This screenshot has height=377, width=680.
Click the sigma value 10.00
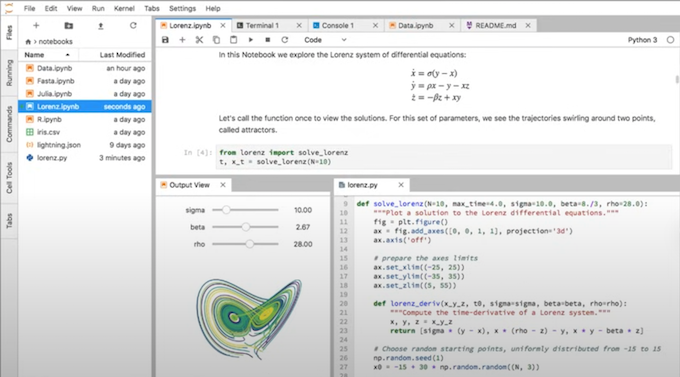[x=303, y=210]
